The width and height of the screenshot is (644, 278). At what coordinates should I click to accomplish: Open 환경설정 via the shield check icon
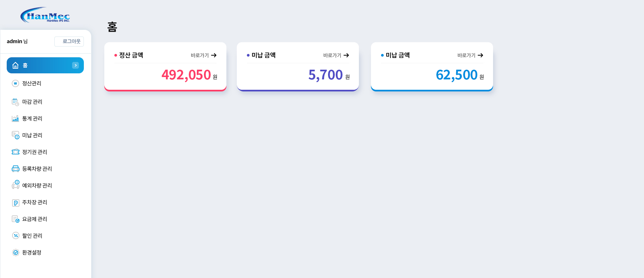(x=16, y=253)
